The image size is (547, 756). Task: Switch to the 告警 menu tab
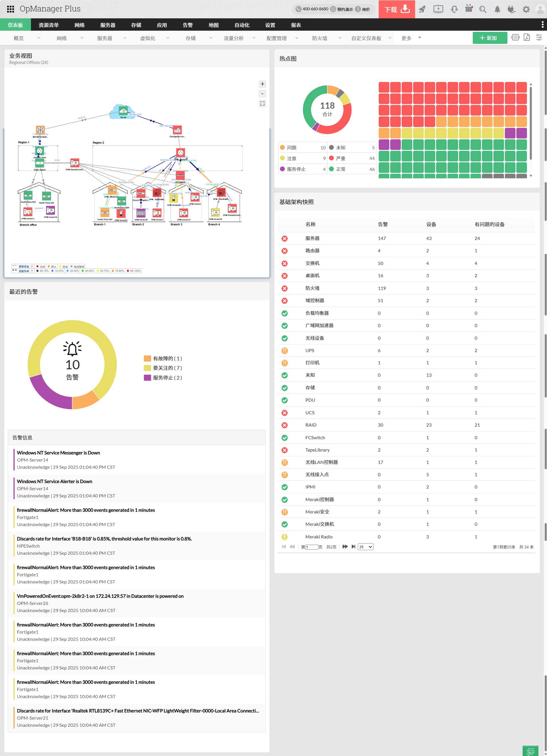(x=188, y=25)
